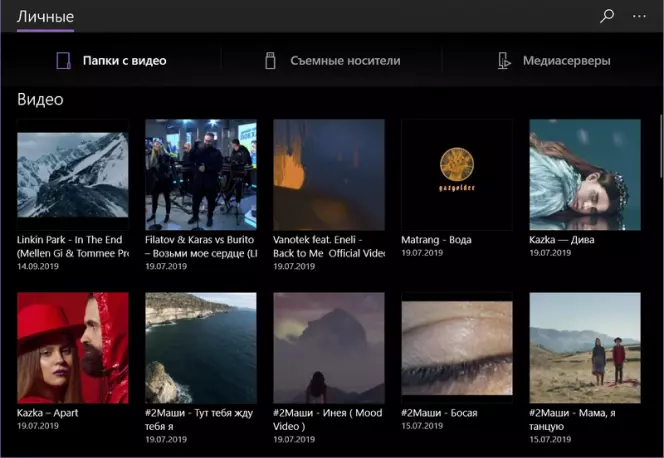Click the date 14.09.2019 under Linkin Park
664x458 pixels.
pos(38,266)
